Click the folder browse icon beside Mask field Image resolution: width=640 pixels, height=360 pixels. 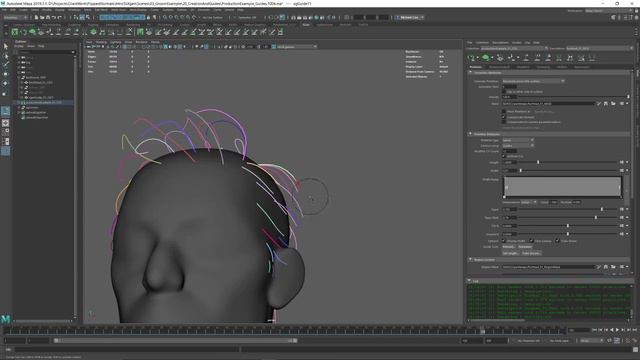[x=613, y=104]
